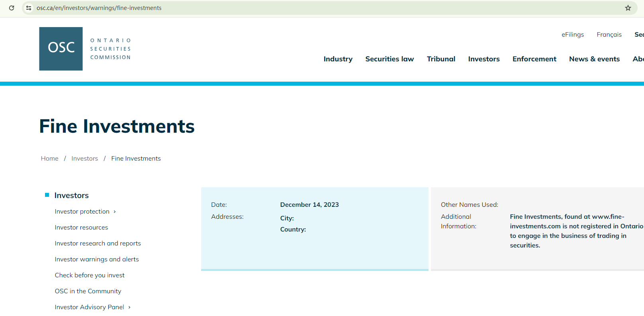Open Investor research and reports link
Screen dimensions: 644x316
pos(98,243)
